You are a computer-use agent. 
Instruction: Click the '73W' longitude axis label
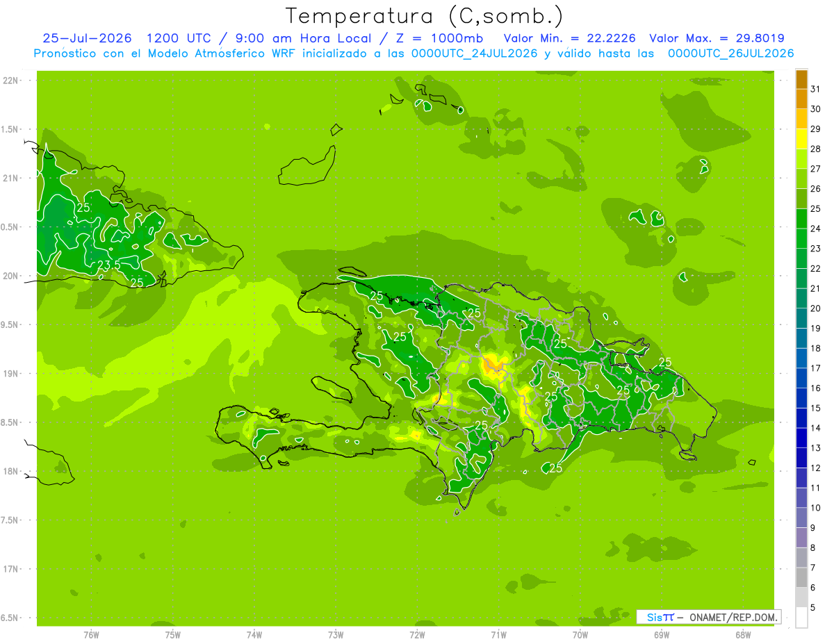tap(336, 635)
